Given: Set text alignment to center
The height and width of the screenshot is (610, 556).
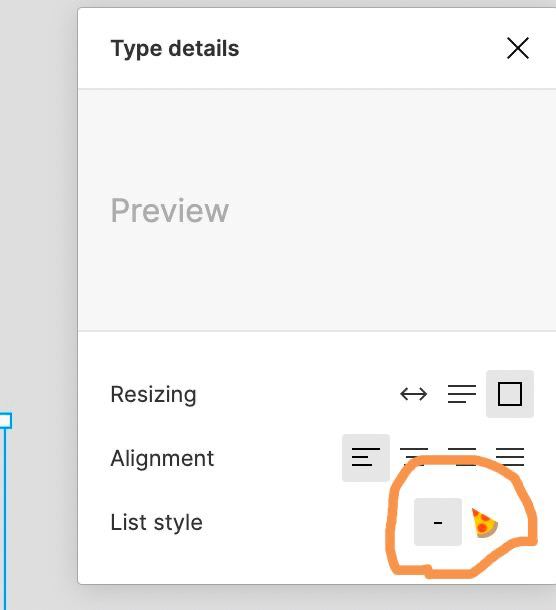Looking at the screenshot, I should tap(414, 457).
